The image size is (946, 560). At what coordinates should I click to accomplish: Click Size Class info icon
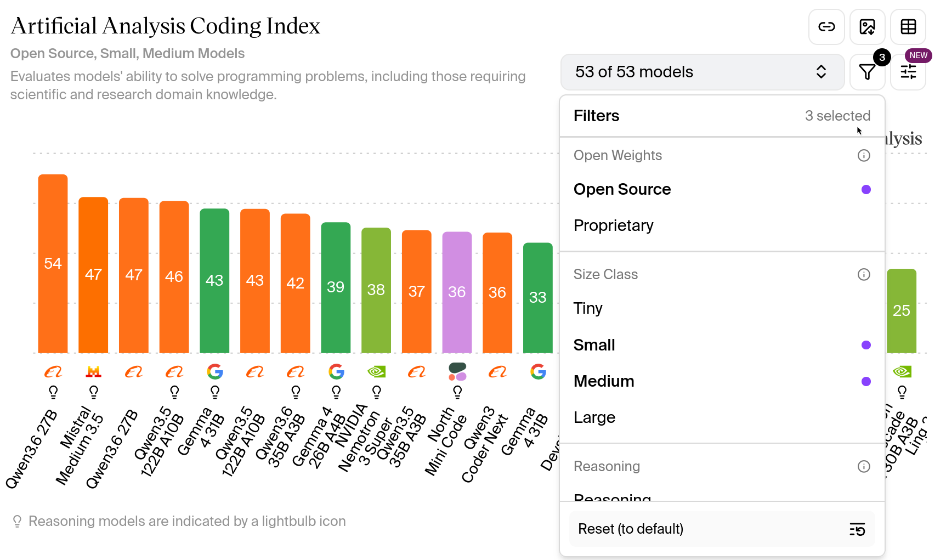point(864,274)
